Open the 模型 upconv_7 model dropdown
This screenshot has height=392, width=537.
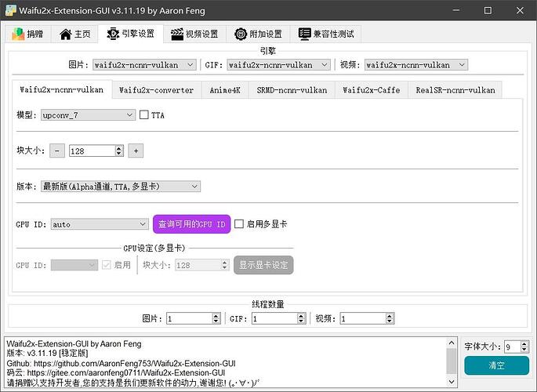pos(88,115)
